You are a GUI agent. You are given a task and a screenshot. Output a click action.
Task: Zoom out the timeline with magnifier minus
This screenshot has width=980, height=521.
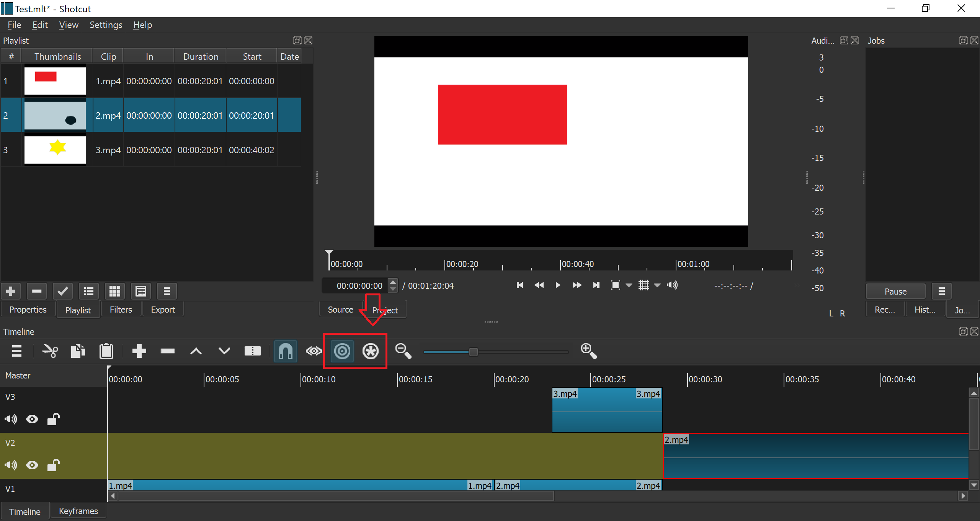point(403,351)
